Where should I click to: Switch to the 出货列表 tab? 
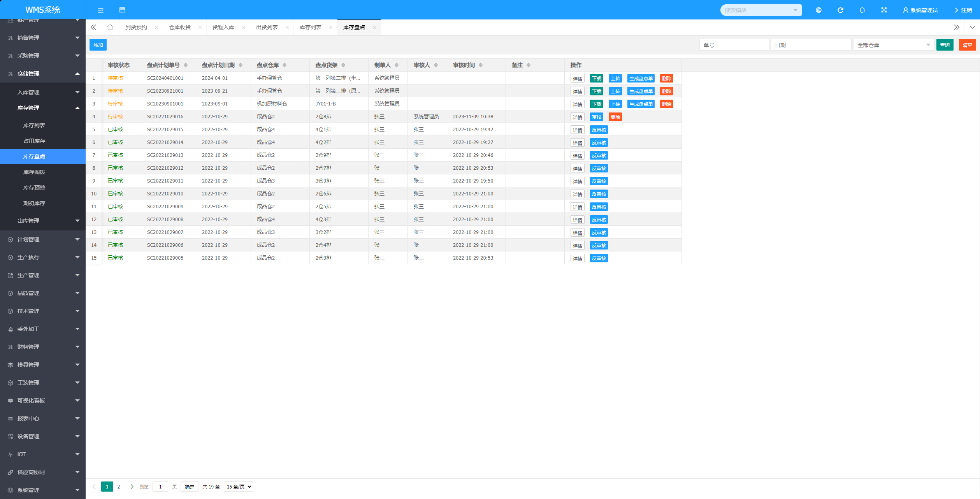point(267,27)
